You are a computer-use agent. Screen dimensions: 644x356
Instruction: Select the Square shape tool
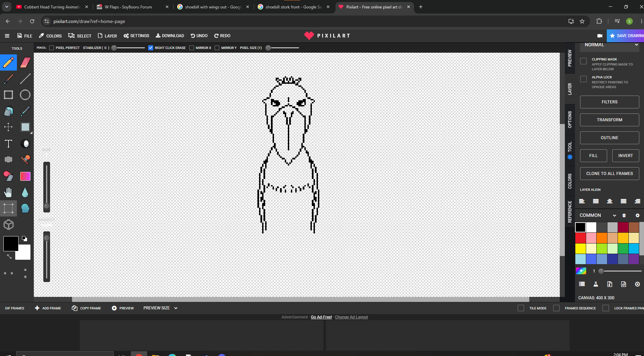tap(8, 95)
